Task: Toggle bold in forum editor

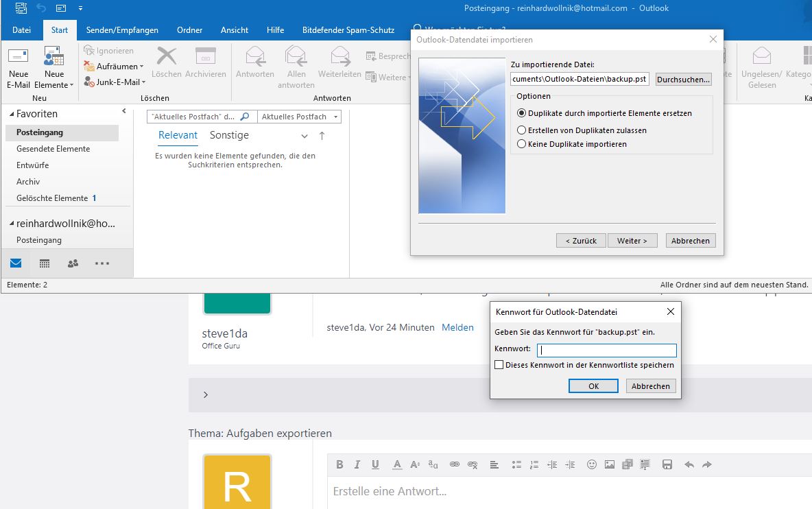Action: (x=339, y=464)
